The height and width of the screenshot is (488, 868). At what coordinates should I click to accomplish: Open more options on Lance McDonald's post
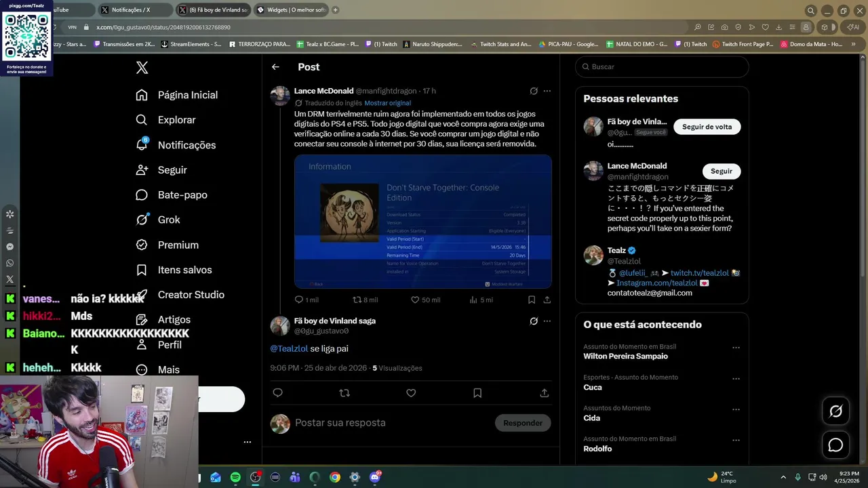[547, 91]
